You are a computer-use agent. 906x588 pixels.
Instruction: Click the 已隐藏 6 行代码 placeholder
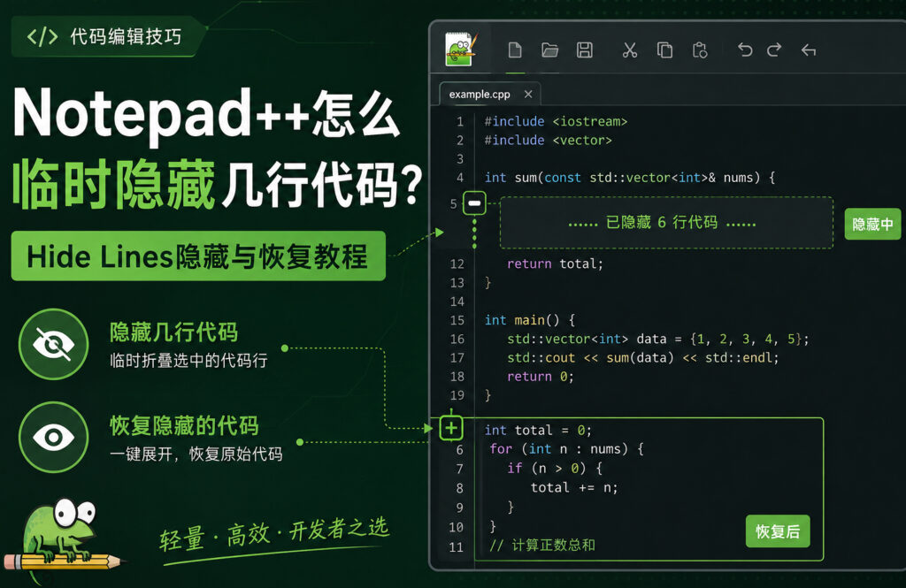click(x=666, y=223)
